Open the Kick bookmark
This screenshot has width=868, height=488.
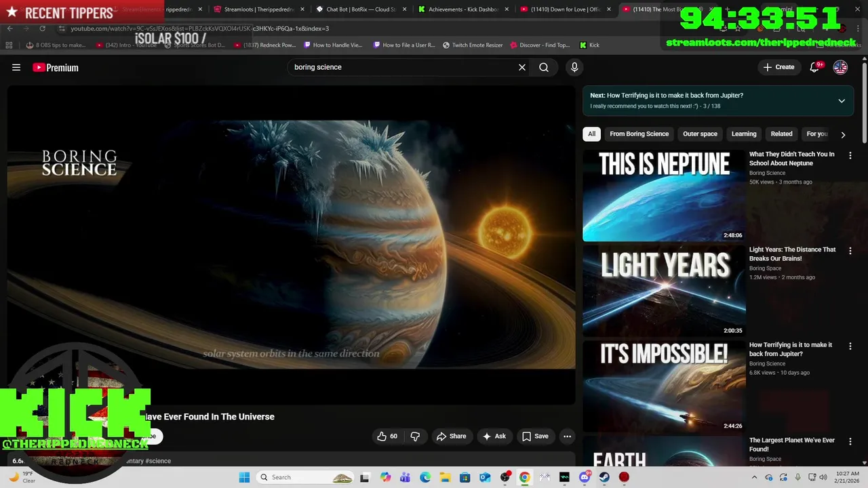coord(589,45)
